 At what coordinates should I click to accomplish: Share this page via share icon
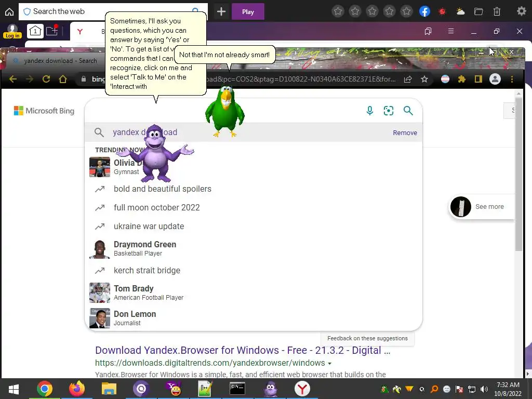[408, 79]
